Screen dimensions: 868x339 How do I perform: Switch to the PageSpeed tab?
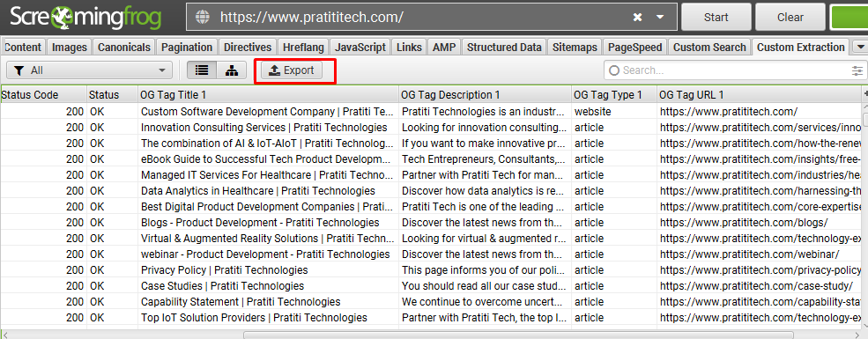coord(635,48)
